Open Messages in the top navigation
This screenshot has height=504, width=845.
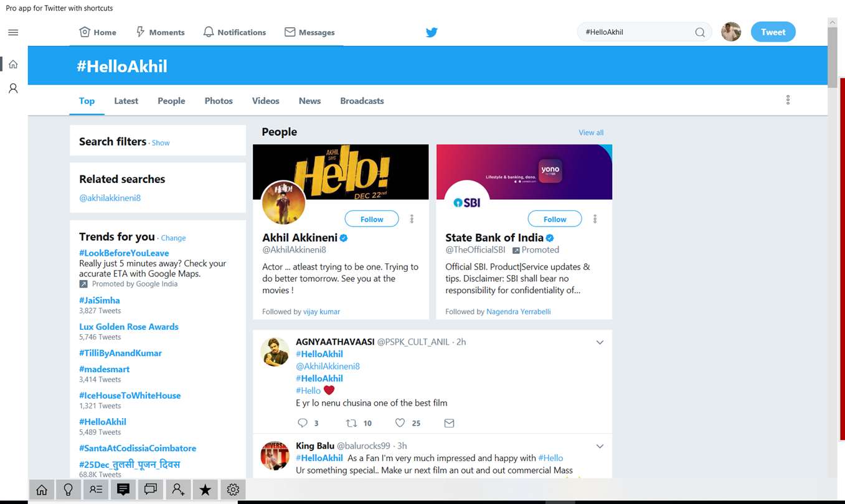click(x=309, y=32)
